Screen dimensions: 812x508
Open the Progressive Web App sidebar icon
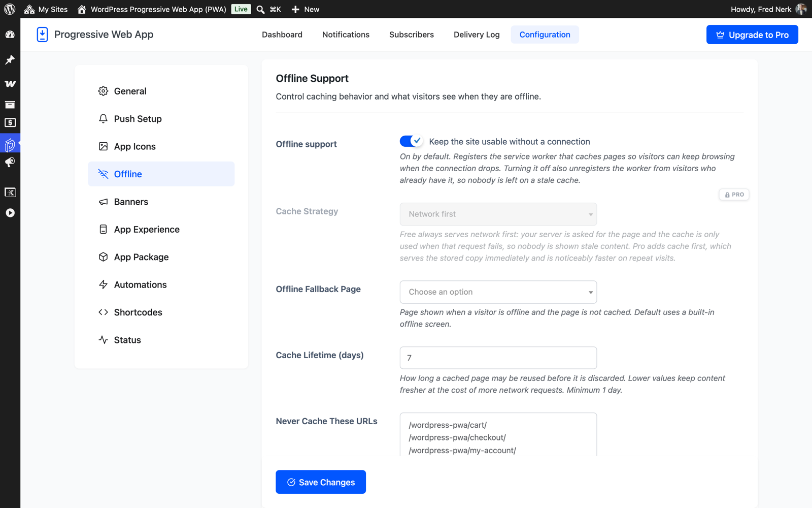coord(10,144)
